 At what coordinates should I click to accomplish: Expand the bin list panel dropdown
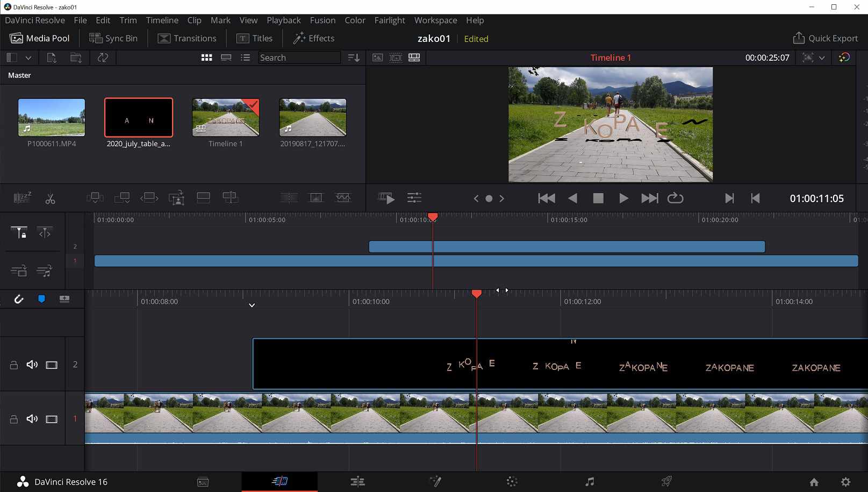tap(28, 58)
